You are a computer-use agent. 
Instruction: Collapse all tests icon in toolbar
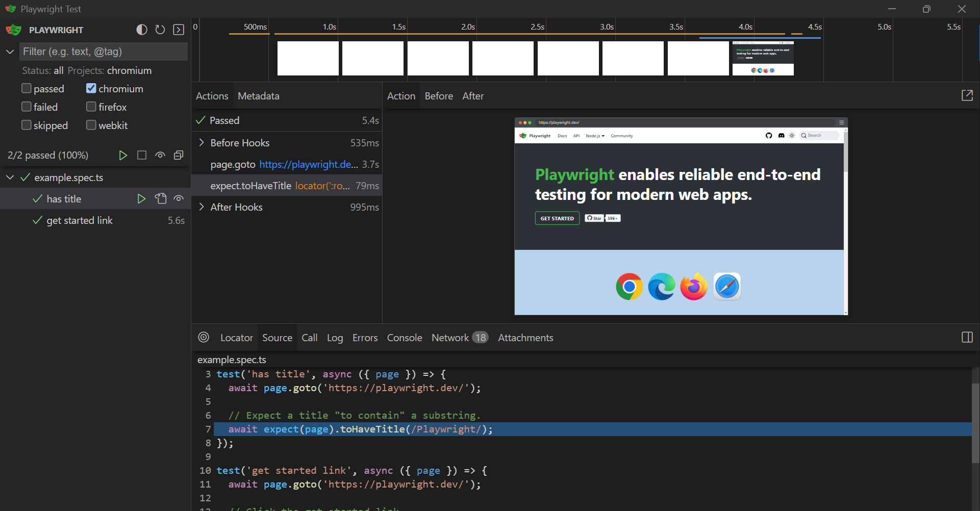pos(179,156)
